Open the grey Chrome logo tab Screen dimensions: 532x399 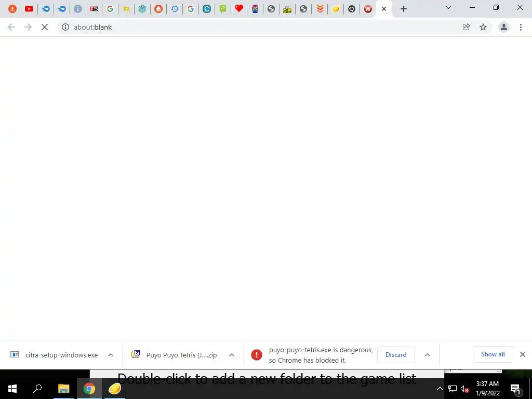click(x=352, y=9)
